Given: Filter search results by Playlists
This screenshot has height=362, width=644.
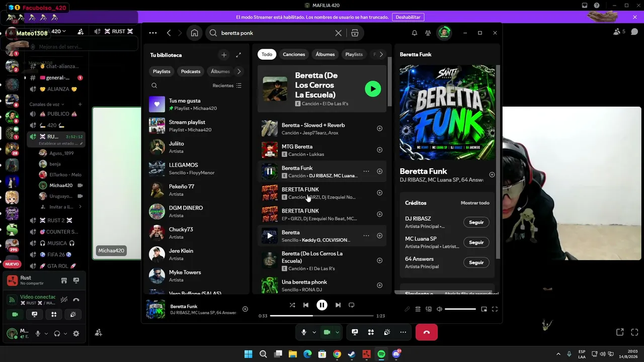Looking at the screenshot, I should tap(354, 54).
